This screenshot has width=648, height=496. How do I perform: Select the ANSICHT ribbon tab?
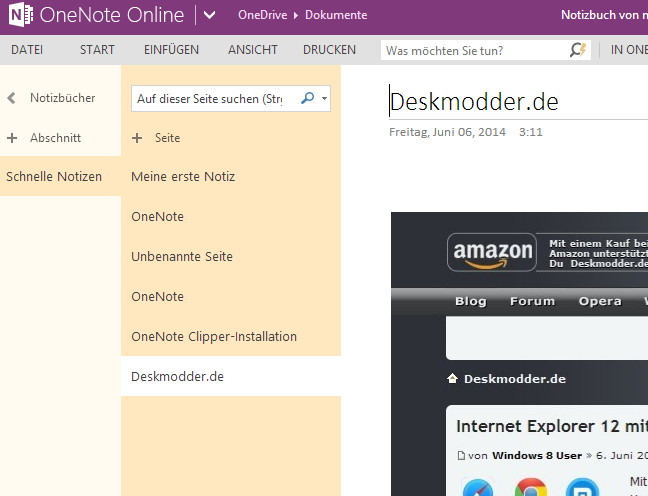(253, 50)
